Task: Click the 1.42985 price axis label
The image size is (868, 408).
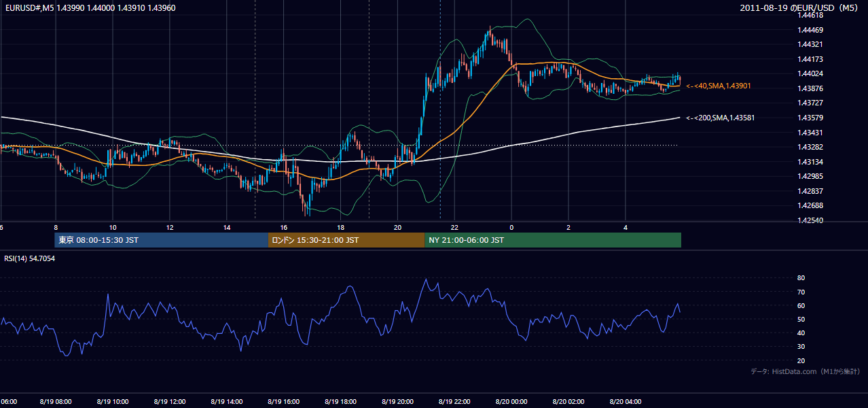Action: point(810,176)
